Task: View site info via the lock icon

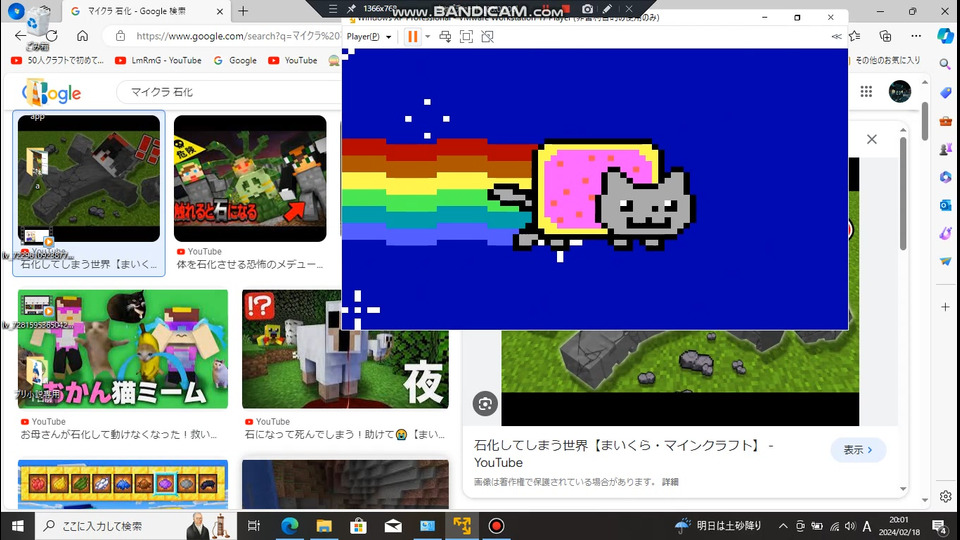Action: 121,36
